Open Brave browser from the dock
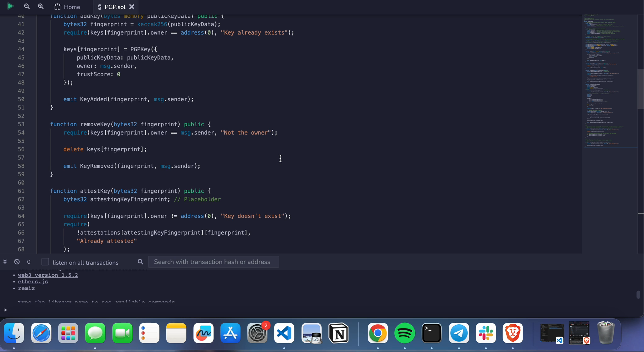 coord(513,333)
